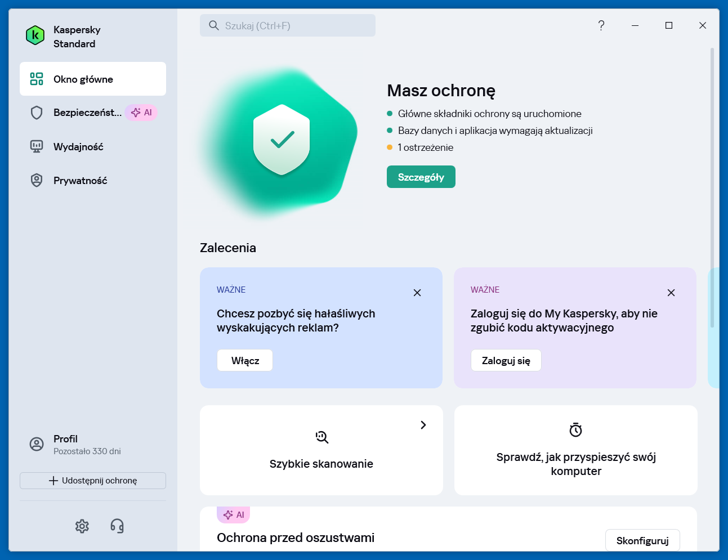Click the main window vertical scrollbar
The width and height of the screenshot is (728, 560).
coord(712,187)
